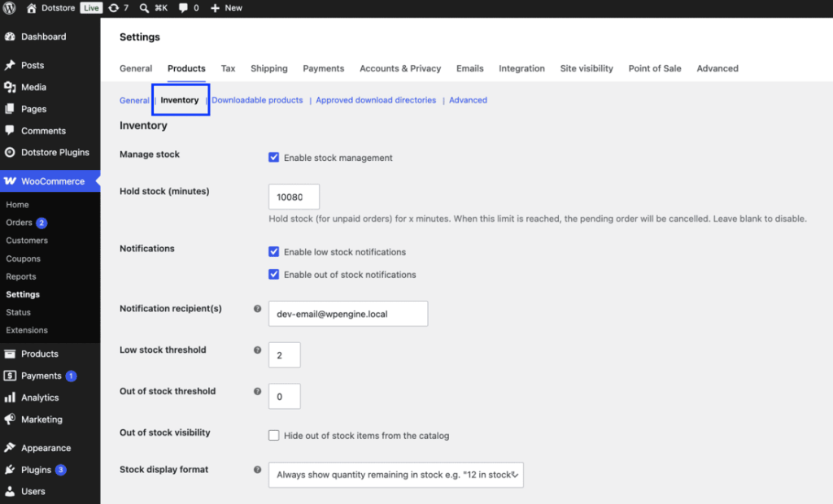Click the Dotstore home icon

pos(32,8)
